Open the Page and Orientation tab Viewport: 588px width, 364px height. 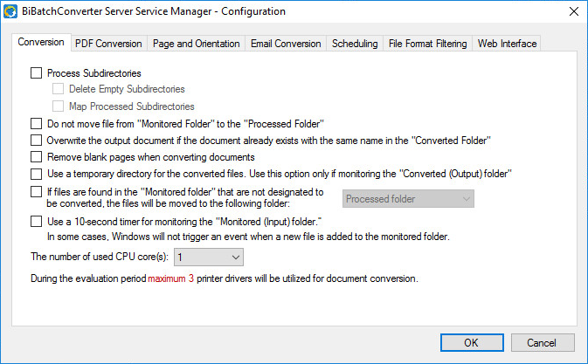(196, 44)
